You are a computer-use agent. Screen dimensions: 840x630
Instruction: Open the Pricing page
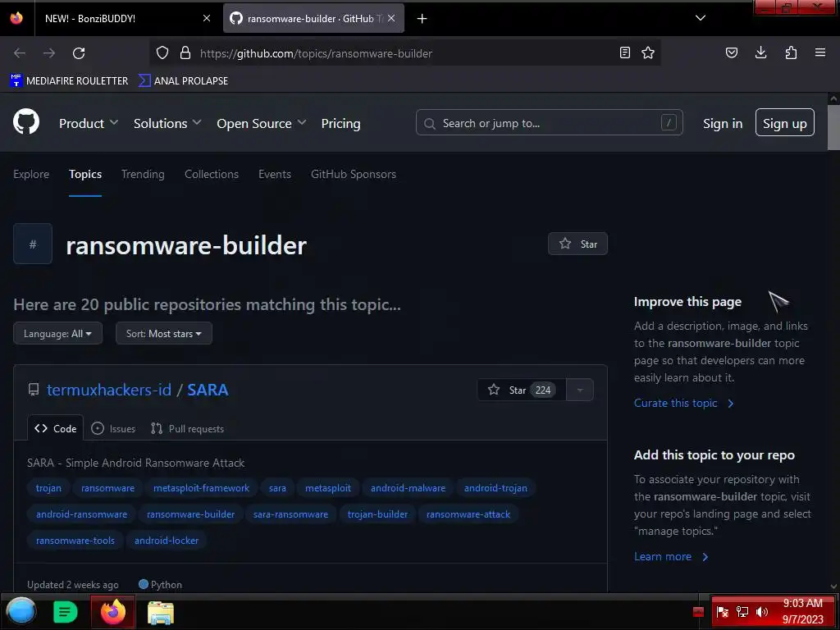click(340, 123)
